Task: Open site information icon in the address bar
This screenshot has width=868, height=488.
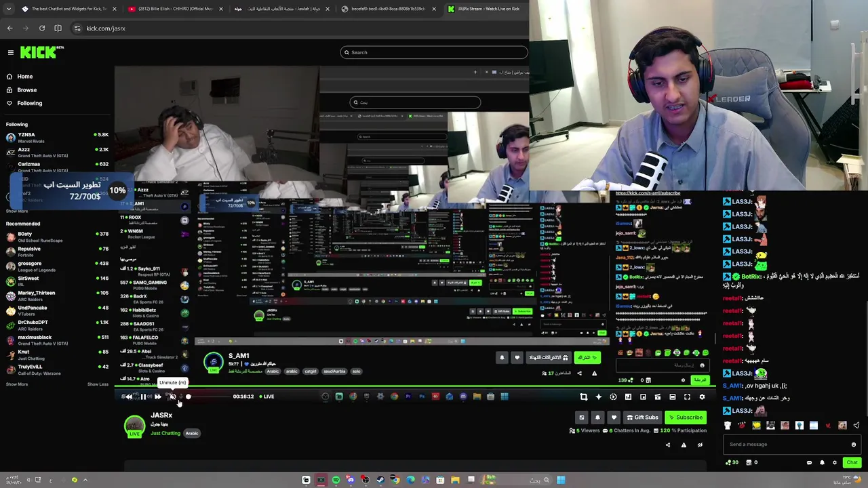Action: point(77,28)
